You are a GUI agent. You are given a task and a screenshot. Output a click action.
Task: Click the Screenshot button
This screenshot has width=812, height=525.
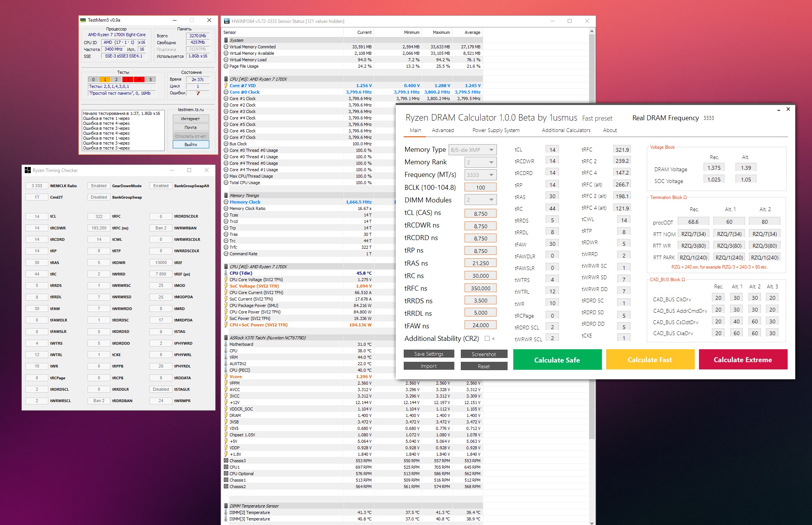pos(484,354)
